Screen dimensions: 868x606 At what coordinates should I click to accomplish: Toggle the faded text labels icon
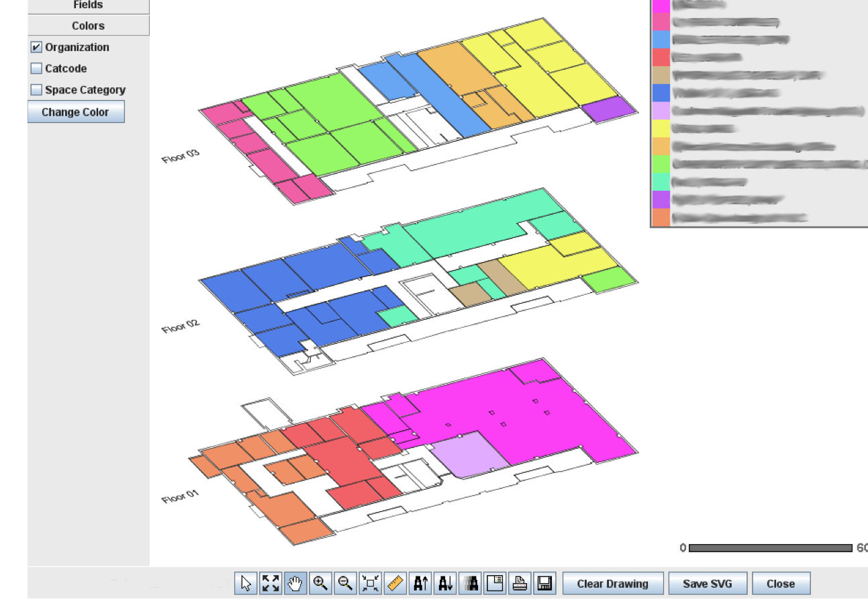click(470, 583)
